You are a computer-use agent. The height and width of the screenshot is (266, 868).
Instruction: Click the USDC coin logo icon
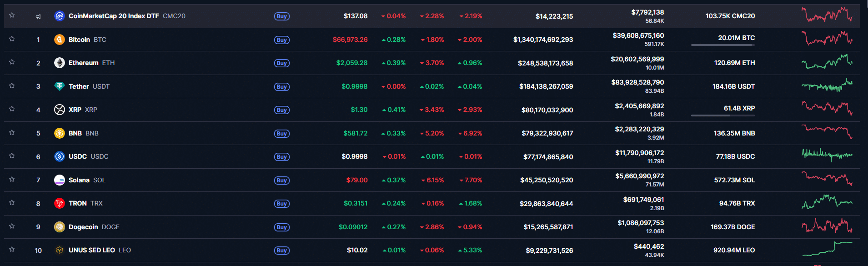(59, 156)
